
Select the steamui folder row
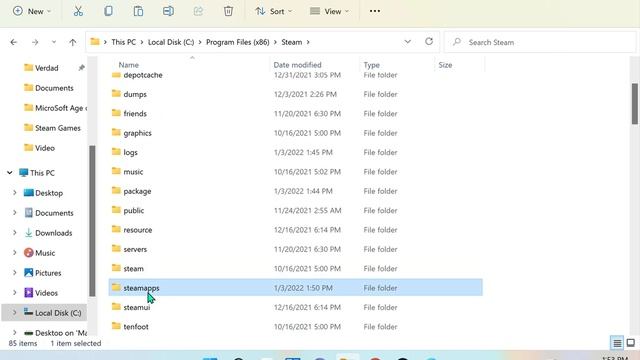point(296,307)
